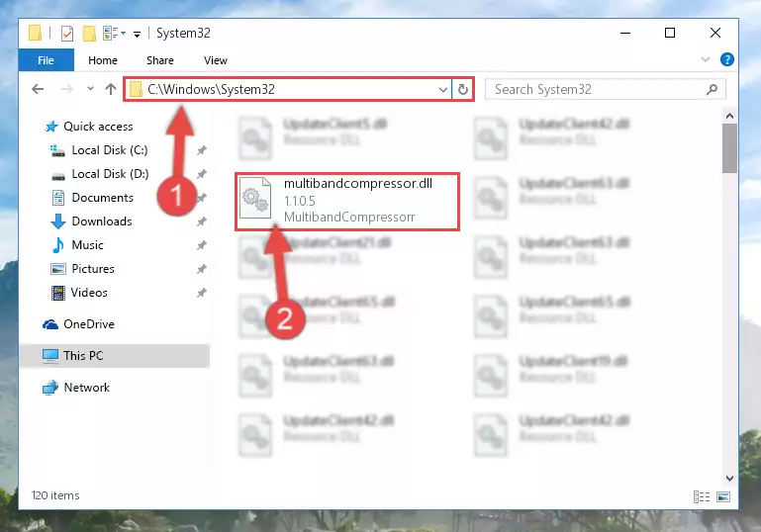
Task: Open Downloads in the sidebar
Action: (x=102, y=222)
